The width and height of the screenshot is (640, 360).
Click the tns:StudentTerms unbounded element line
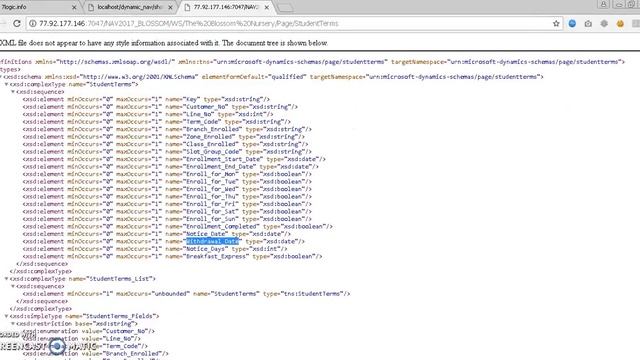pos(186,293)
